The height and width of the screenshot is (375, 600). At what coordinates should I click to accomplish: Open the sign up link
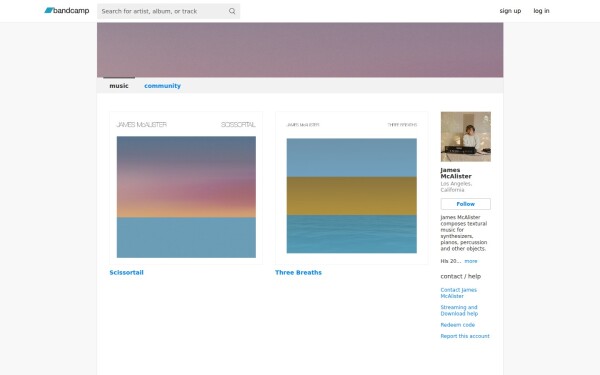pyautogui.click(x=510, y=11)
